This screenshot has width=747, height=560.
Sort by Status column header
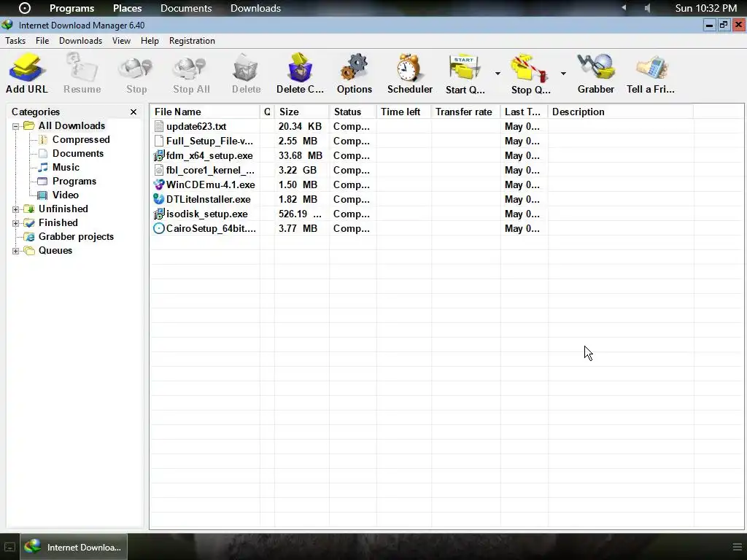(352, 112)
